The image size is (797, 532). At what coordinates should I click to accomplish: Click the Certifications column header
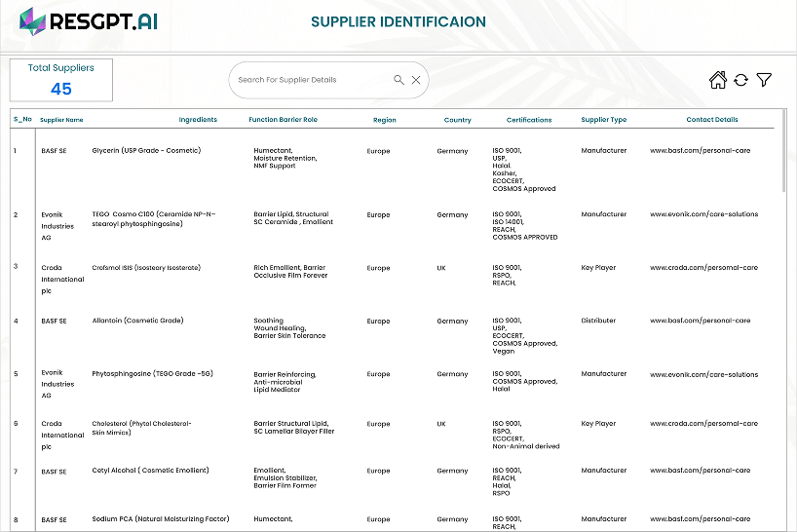(529, 120)
